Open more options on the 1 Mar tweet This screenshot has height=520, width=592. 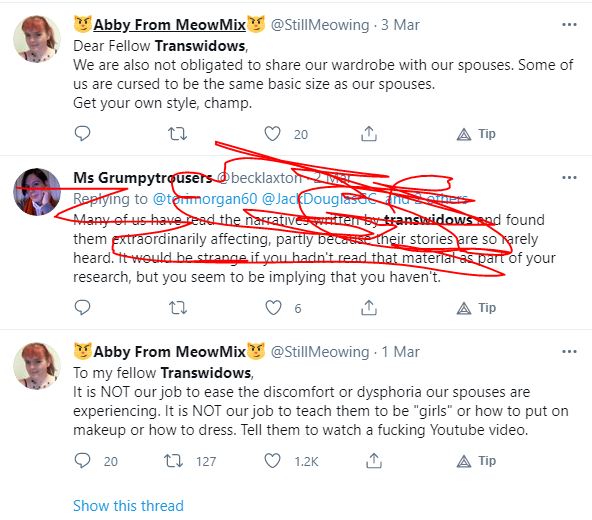569,352
